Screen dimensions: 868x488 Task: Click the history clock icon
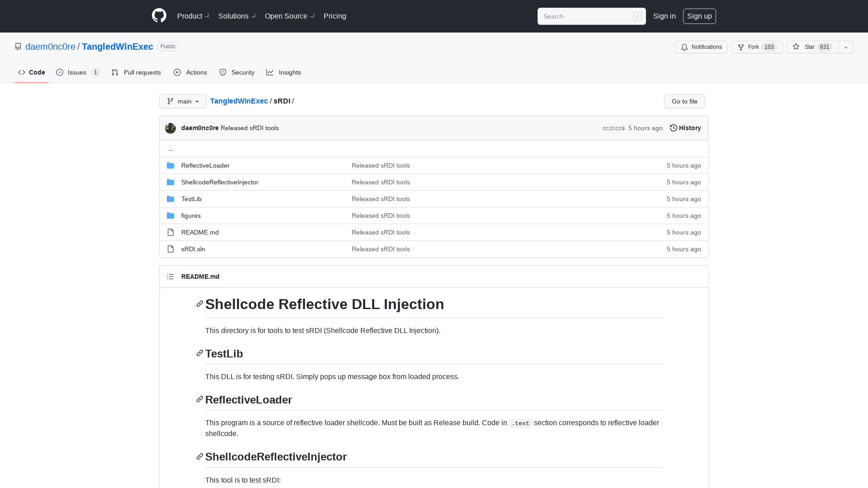click(x=674, y=128)
